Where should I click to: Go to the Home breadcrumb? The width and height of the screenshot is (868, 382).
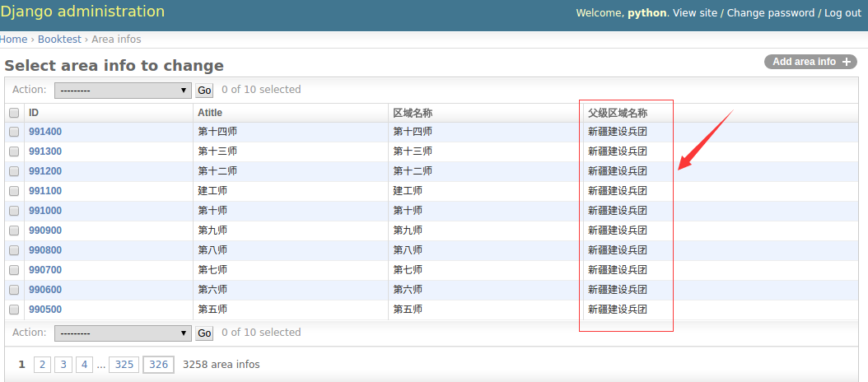(x=13, y=40)
